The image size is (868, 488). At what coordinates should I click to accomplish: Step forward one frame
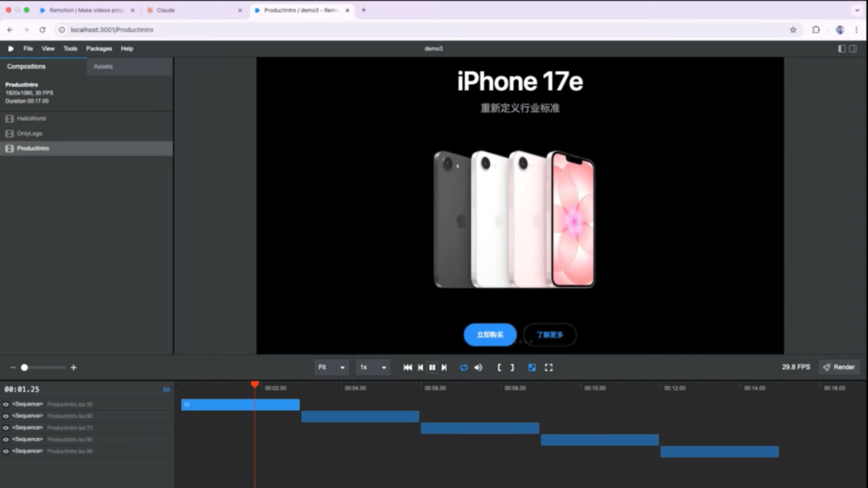[444, 368]
